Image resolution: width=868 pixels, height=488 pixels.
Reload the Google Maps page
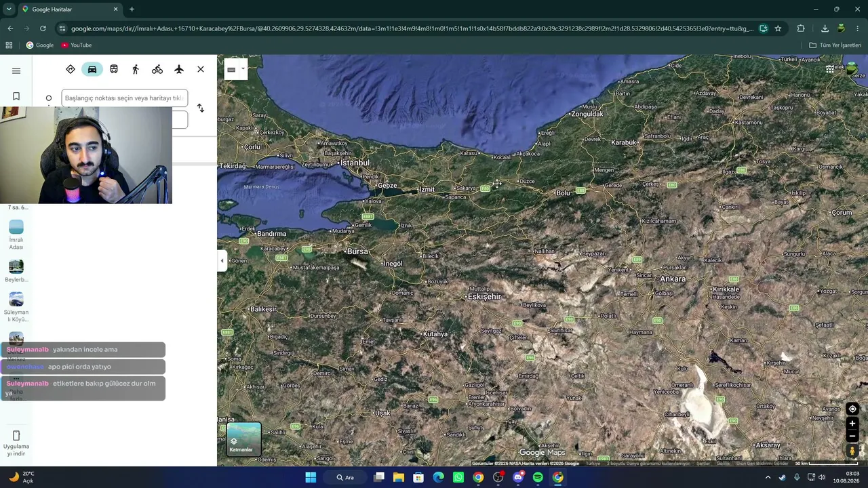click(43, 28)
